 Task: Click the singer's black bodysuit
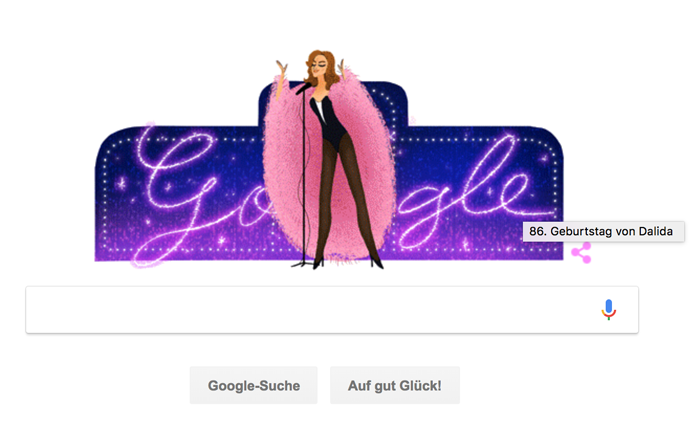[x=329, y=121]
